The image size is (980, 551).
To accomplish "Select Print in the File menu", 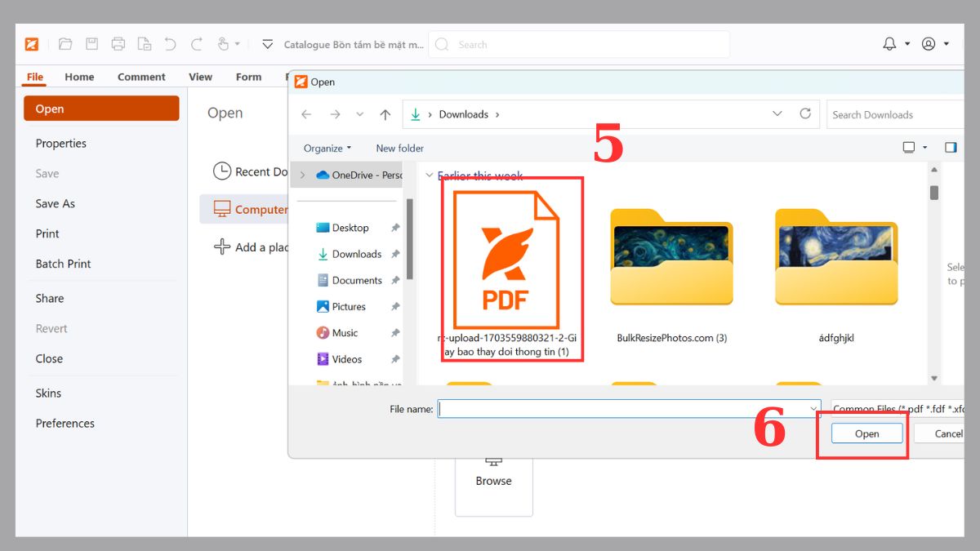I will 47,233.
